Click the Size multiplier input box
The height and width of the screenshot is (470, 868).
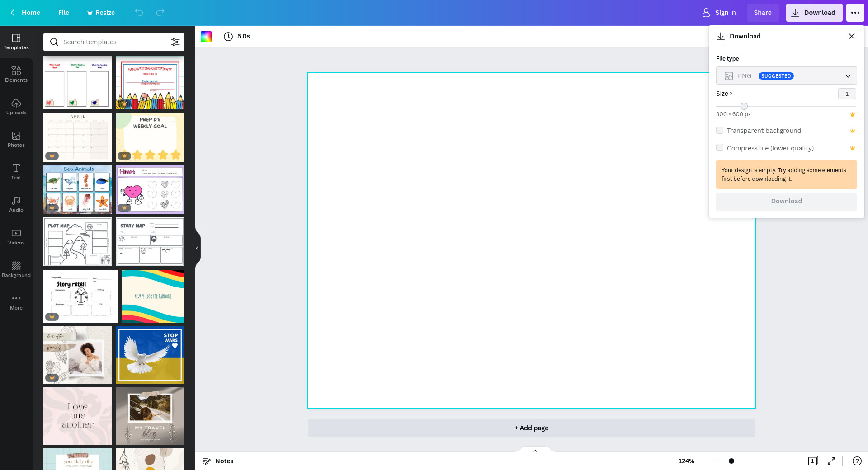[847, 94]
